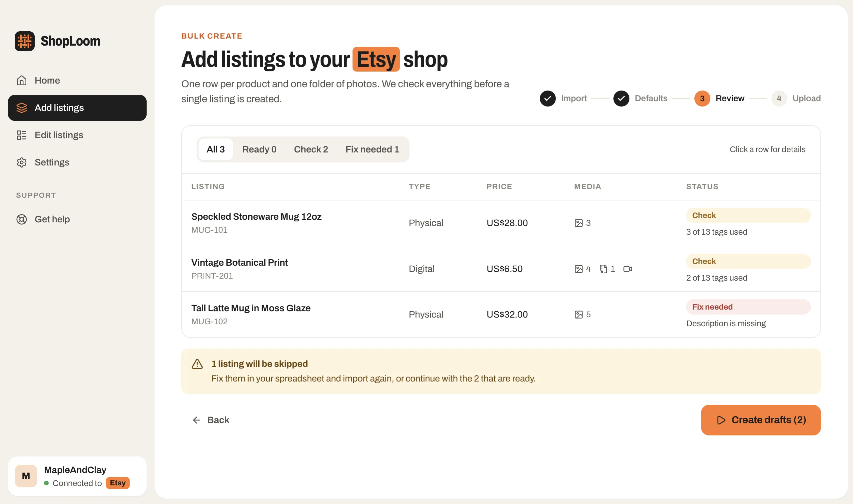Click the Create drafts (2) button

tap(761, 420)
